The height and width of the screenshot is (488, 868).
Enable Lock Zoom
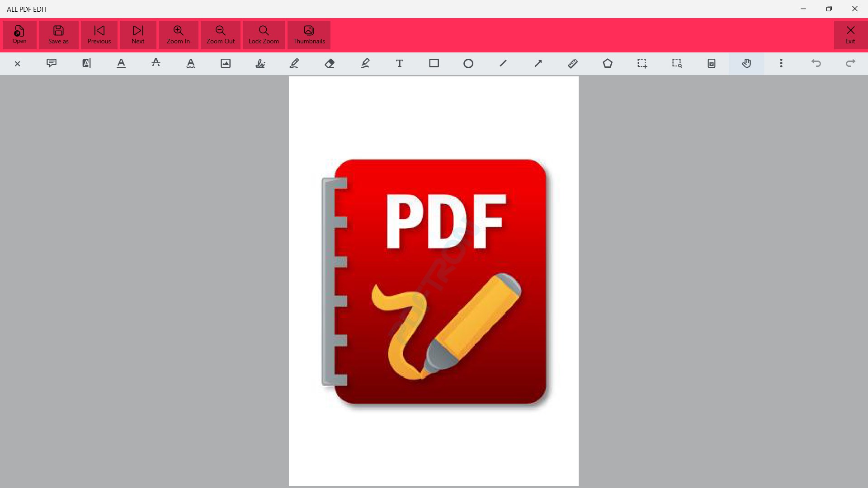(x=264, y=35)
